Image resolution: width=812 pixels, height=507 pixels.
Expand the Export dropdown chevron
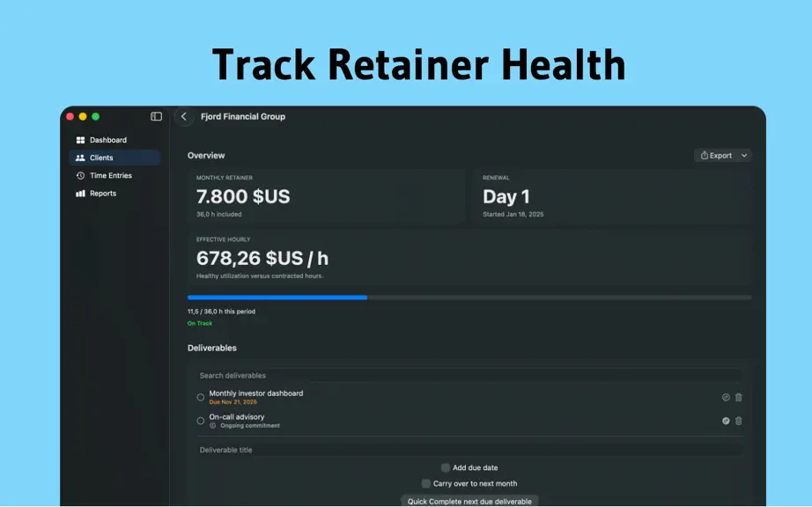(744, 155)
